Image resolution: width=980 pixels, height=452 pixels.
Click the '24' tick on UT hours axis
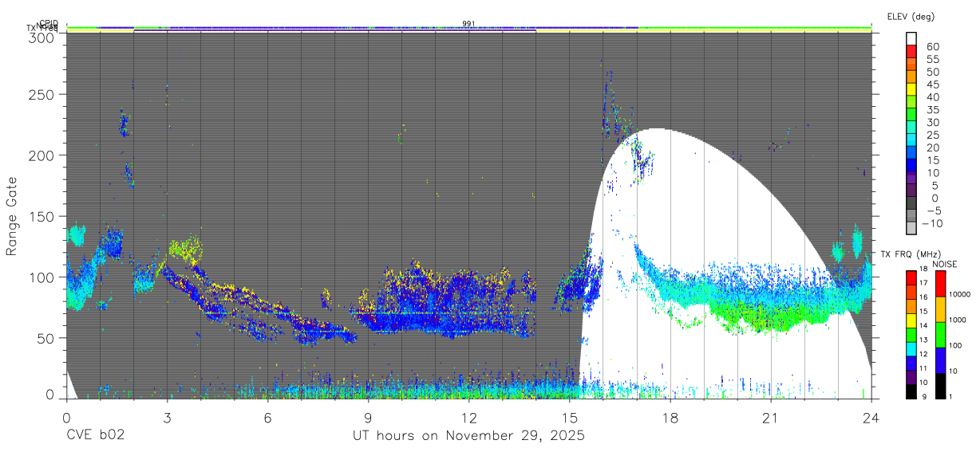pos(871,417)
